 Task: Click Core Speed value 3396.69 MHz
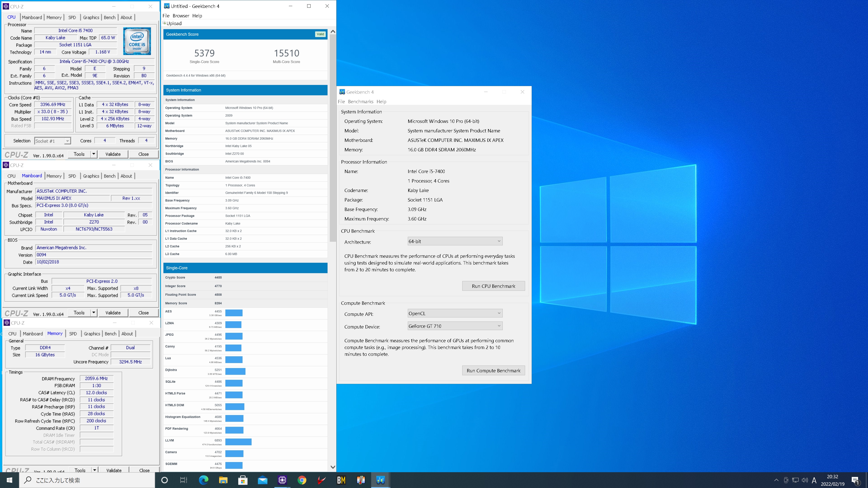pos(53,105)
